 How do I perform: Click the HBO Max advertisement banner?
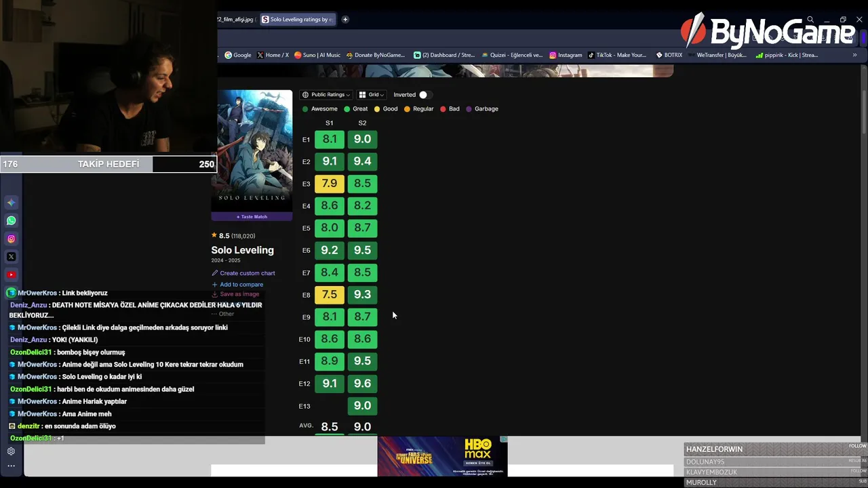pos(442,456)
